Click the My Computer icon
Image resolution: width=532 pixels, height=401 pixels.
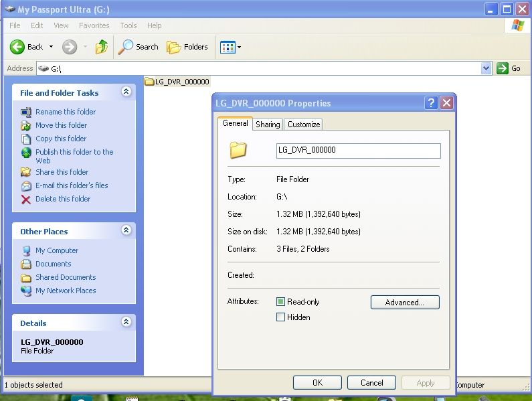pyautogui.click(x=26, y=250)
